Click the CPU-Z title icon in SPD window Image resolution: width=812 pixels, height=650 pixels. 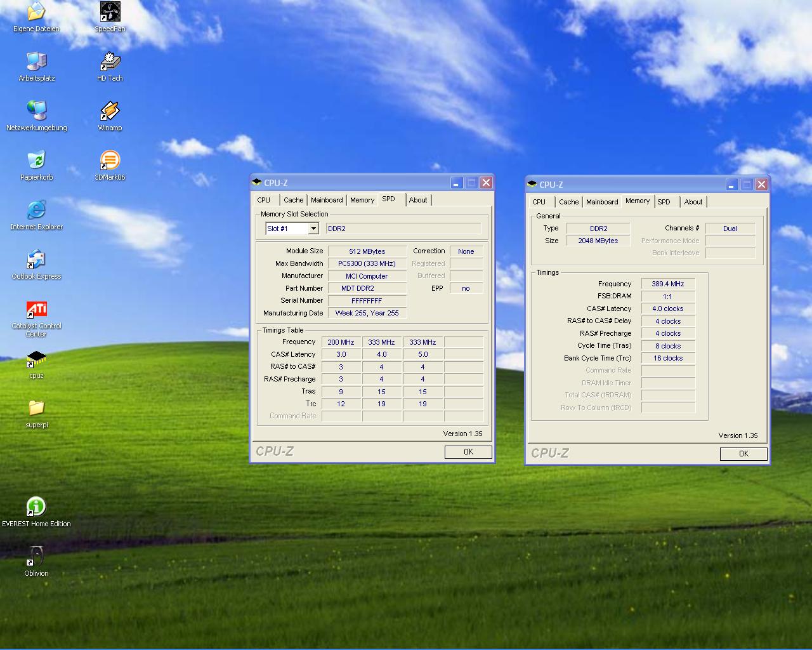pos(257,183)
